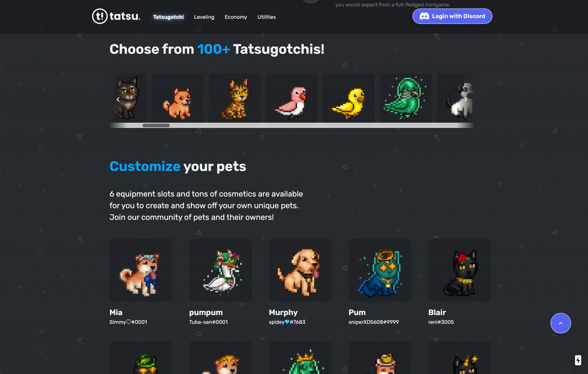Click the lightning bolt icon at bottom right
The width and height of the screenshot is (588, 374).
coord(578,360)
